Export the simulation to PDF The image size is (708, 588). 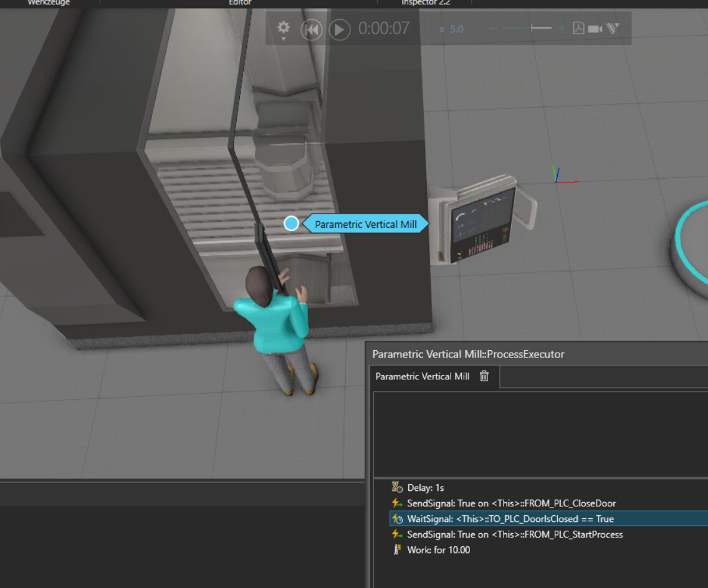pos(578,29)
